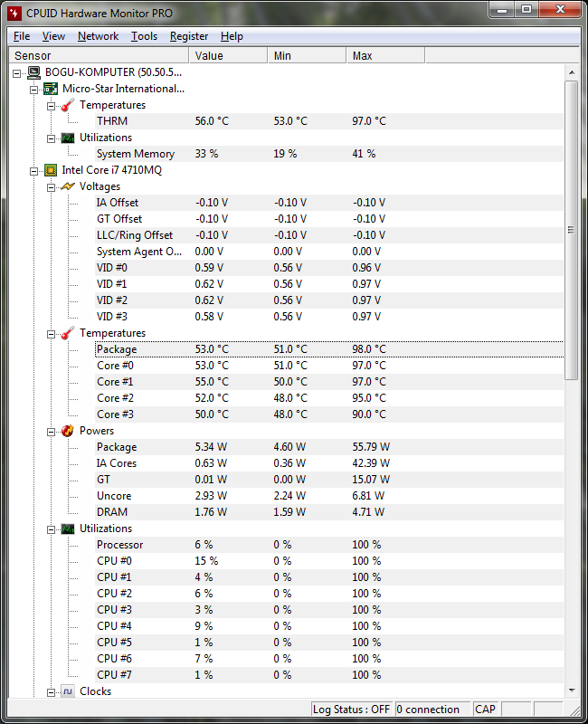
Task: Select the IA Cores power row
Action: tap(329, 463)
